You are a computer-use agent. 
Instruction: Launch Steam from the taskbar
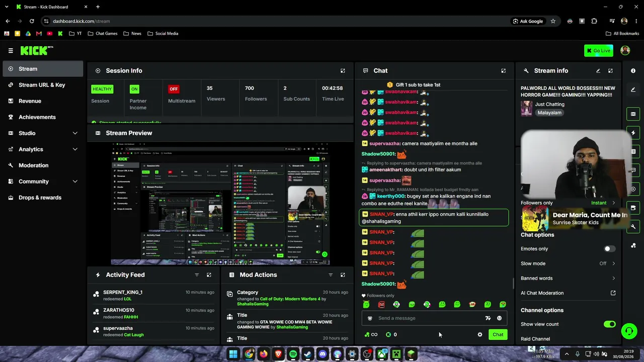308,354
